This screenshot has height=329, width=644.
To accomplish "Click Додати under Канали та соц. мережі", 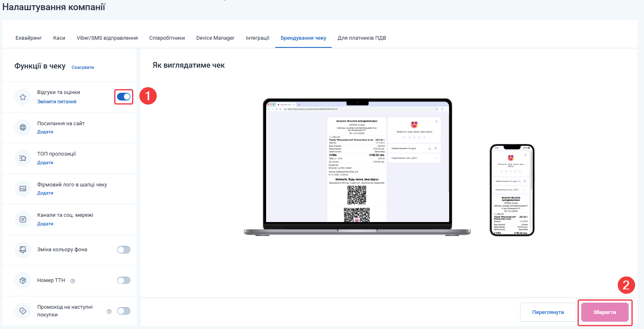I will [45, 224].
